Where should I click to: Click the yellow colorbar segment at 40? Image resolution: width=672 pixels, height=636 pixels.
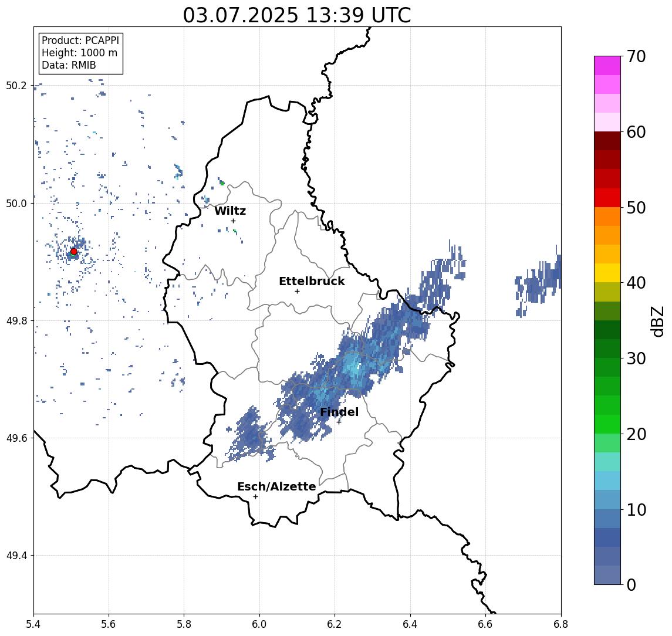pos(607,273)
